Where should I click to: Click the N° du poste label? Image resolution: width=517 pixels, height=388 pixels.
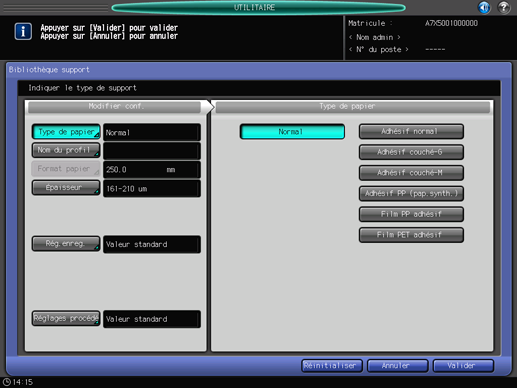point(379,49)
